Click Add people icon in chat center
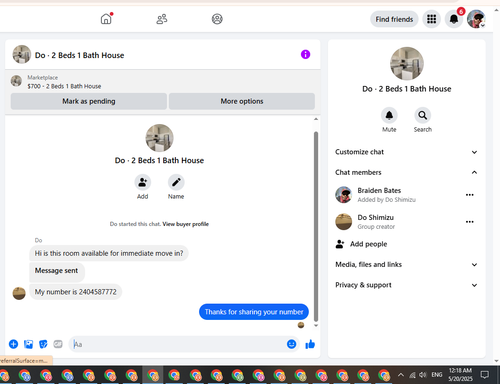 [143, 182]
